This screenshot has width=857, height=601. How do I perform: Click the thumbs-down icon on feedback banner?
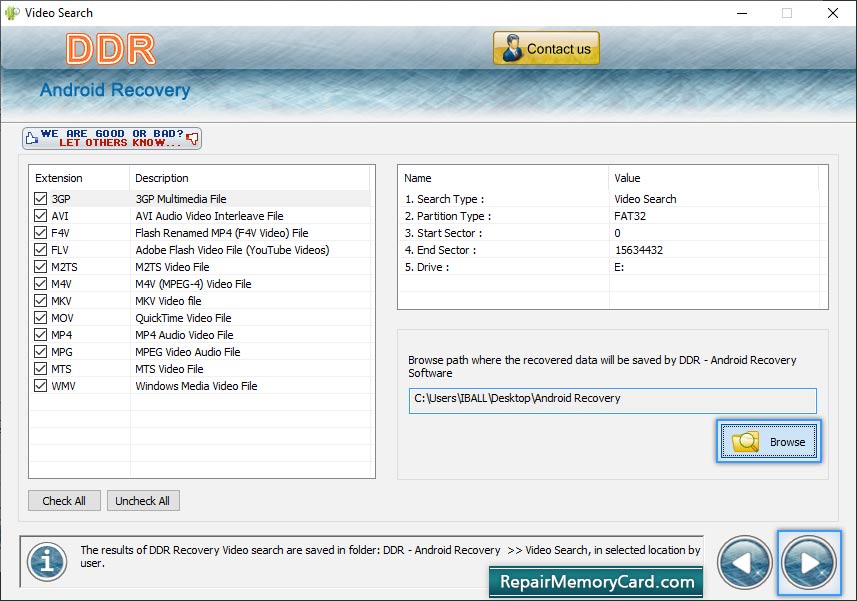[192, 138]
